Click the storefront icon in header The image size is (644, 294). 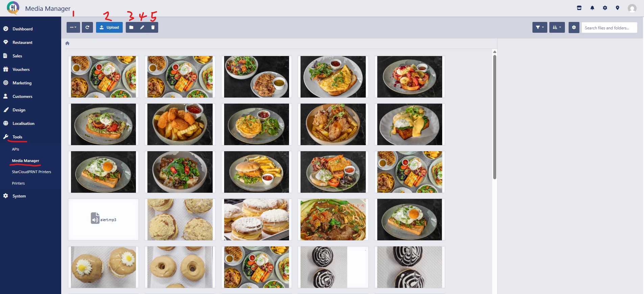point(579,8)
